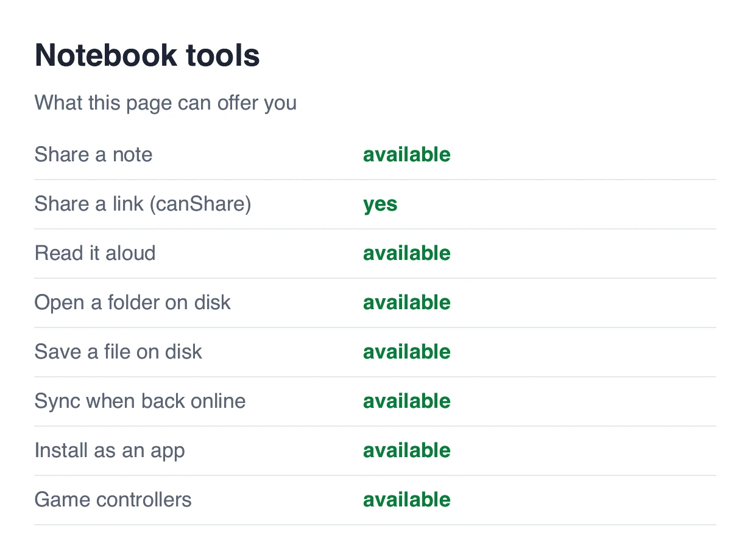Select the Share a note row label
731x560 pixels.
click(94, 155)
